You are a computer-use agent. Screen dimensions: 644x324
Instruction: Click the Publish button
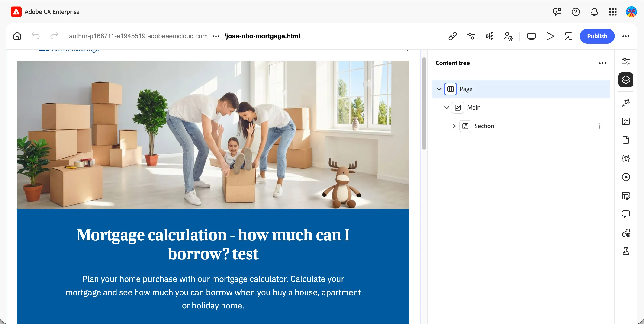[x=597, y=36]
